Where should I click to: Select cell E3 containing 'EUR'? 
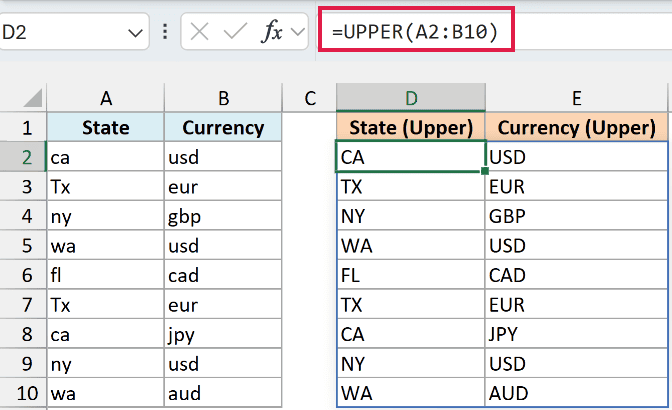[576, 186]
